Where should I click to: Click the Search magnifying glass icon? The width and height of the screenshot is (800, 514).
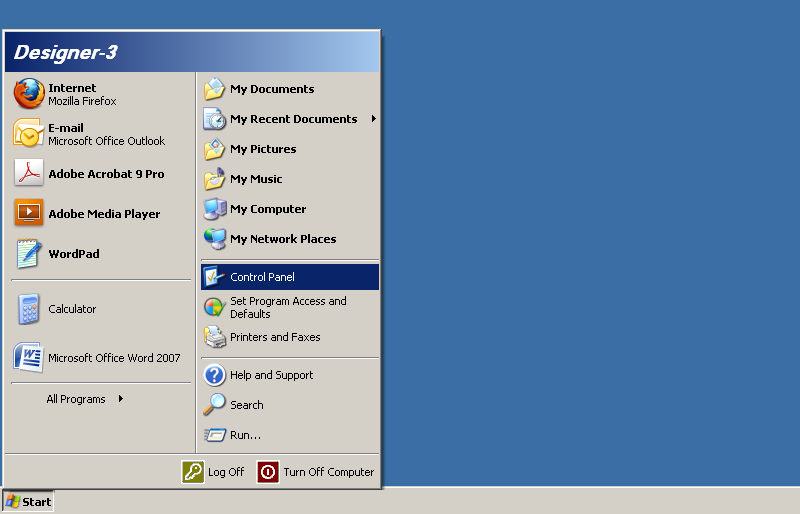214,405
